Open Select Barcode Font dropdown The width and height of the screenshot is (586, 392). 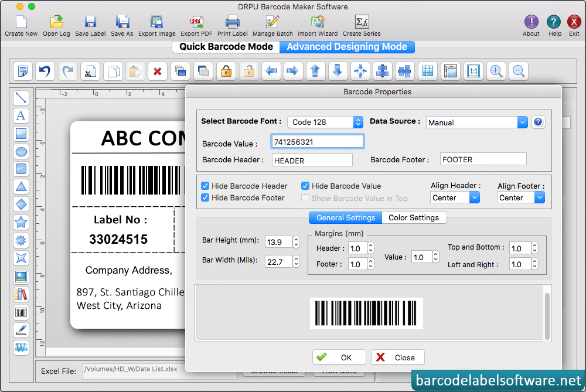coord(325,122)
